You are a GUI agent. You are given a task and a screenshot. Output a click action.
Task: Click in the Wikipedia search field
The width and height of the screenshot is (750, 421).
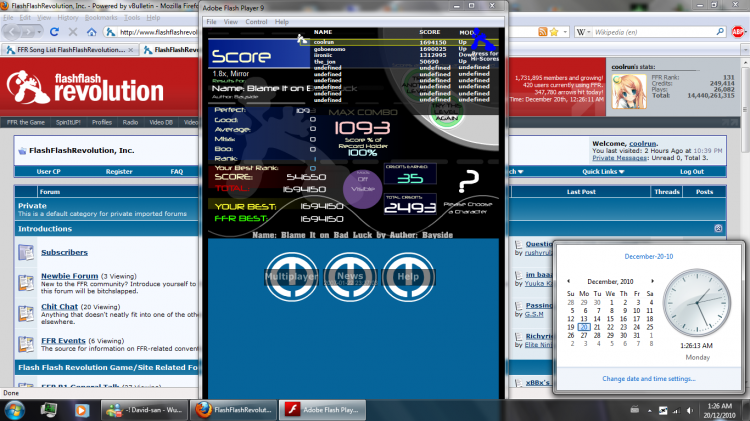coord(654,32)
